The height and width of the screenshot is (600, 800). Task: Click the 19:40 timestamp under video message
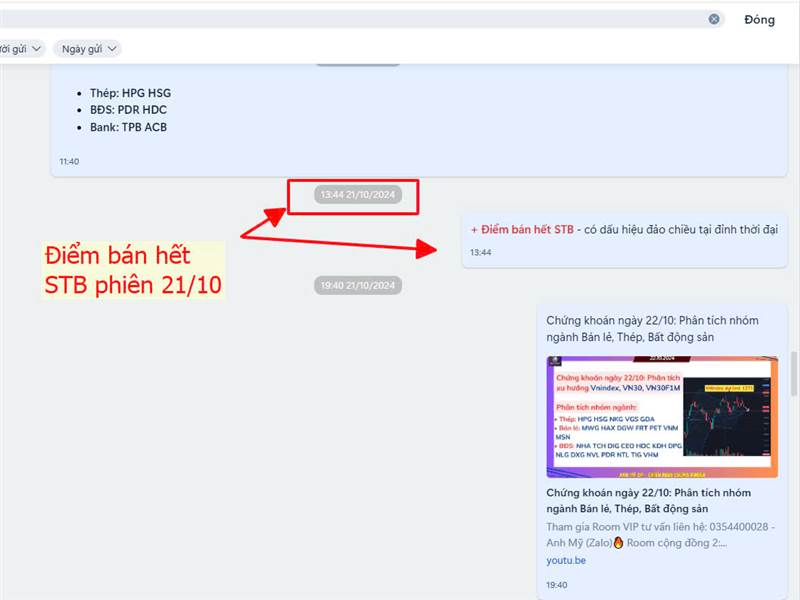[x=556, y=585]
